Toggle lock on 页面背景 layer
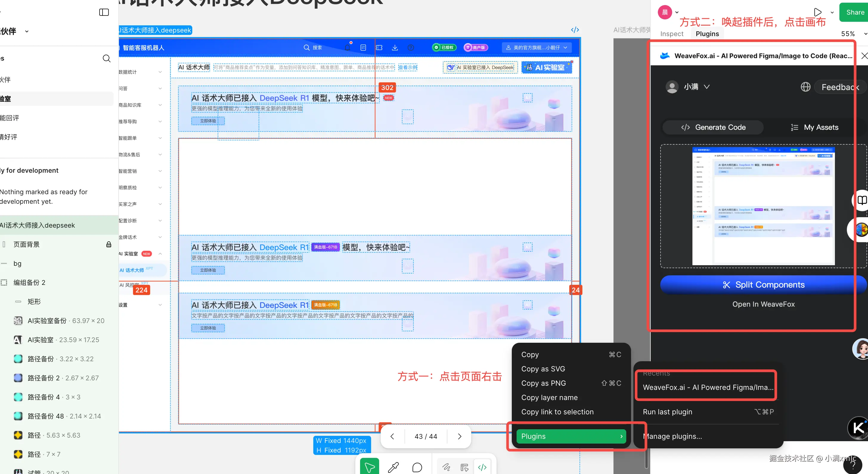 coord(108,244)
